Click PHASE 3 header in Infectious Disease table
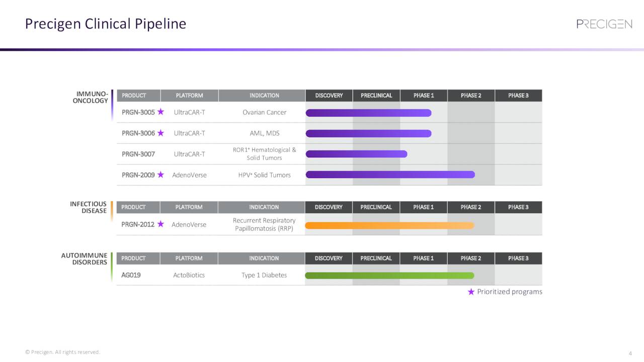Viewport: 644px width, 362px height. point(518,207)
